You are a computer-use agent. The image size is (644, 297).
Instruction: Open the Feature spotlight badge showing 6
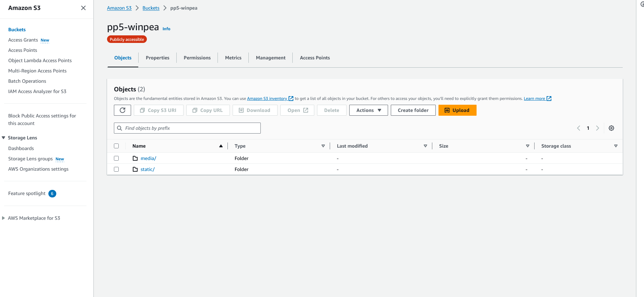tap(52, 194)
